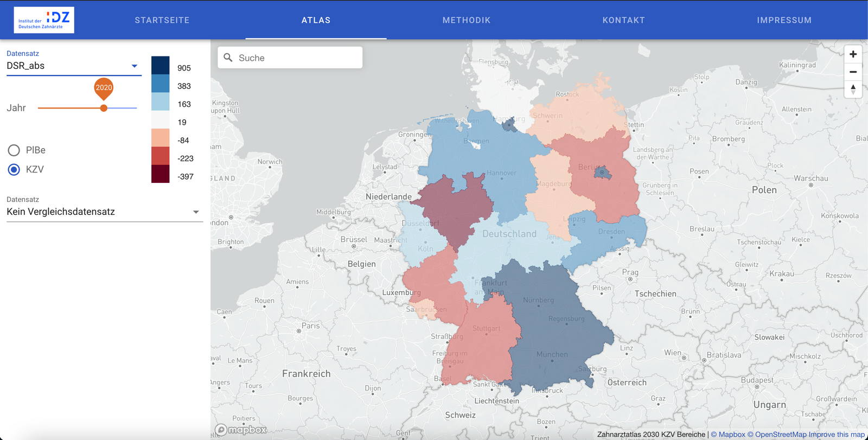Select the PlBe radio button
Image resolution: width=868 pixels, height=440 pixels.
point(14,150)
